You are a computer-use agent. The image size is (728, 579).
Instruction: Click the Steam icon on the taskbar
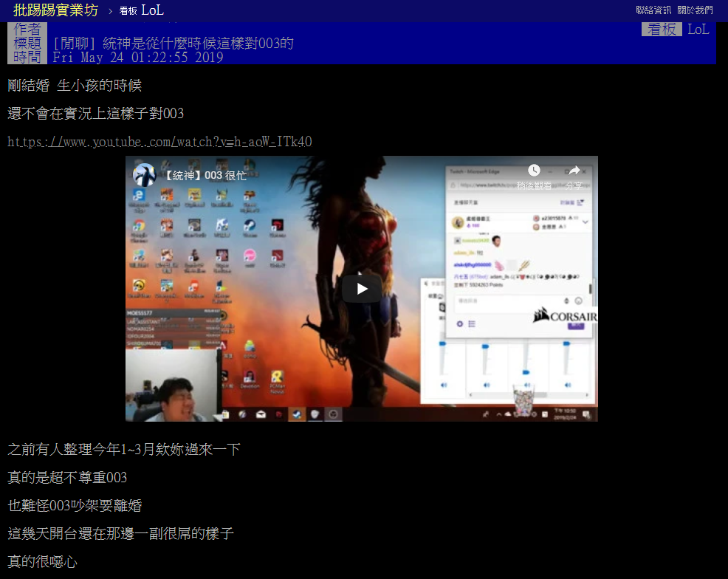tap(298, 414)
